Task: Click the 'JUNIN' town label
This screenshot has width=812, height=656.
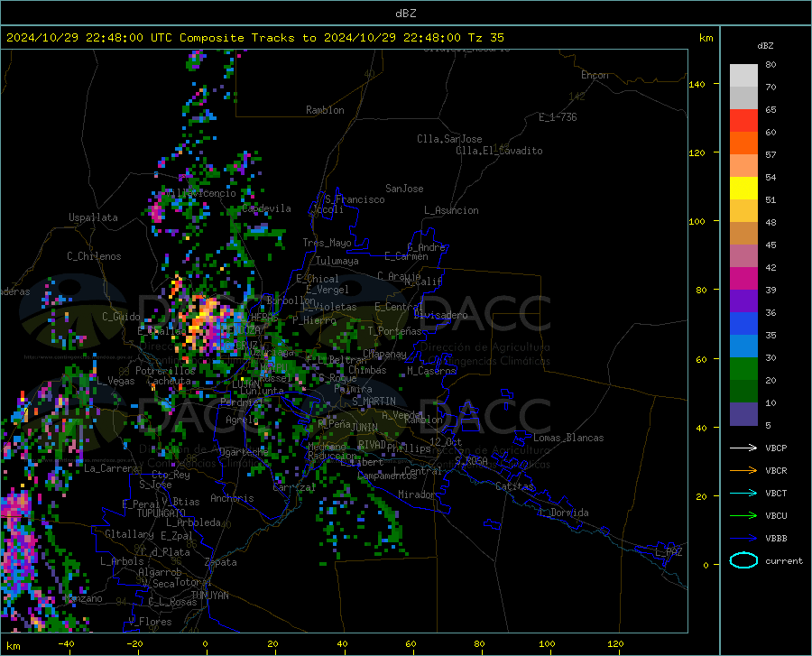Action: 364,428
